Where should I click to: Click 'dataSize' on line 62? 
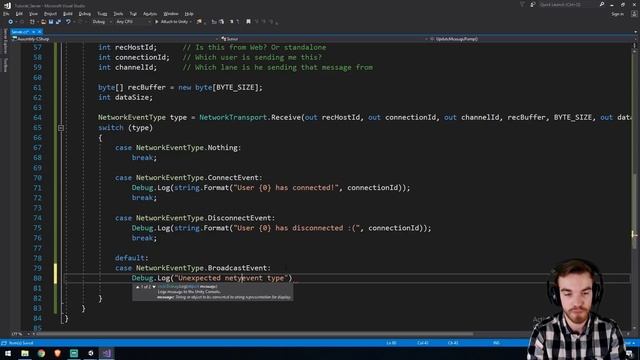point(133,98)
